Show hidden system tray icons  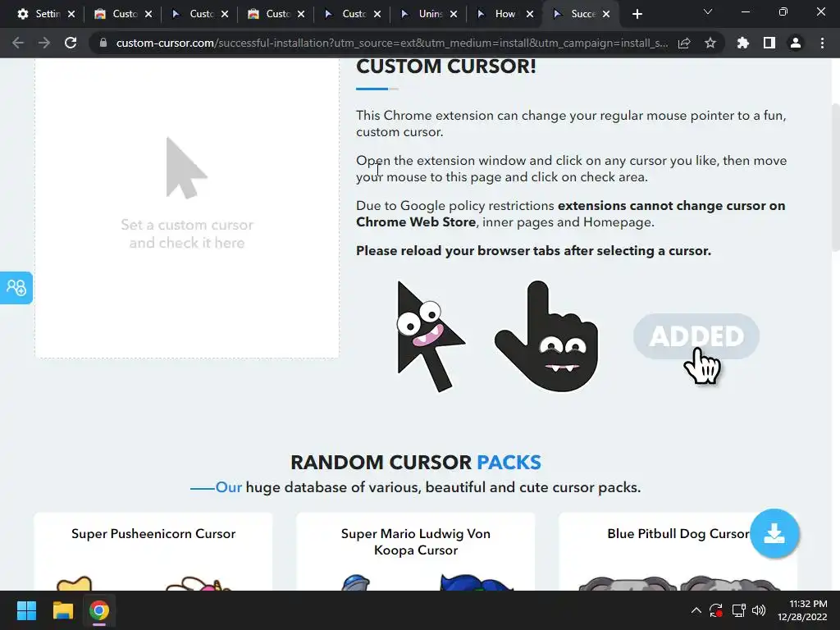pos(696,610)
